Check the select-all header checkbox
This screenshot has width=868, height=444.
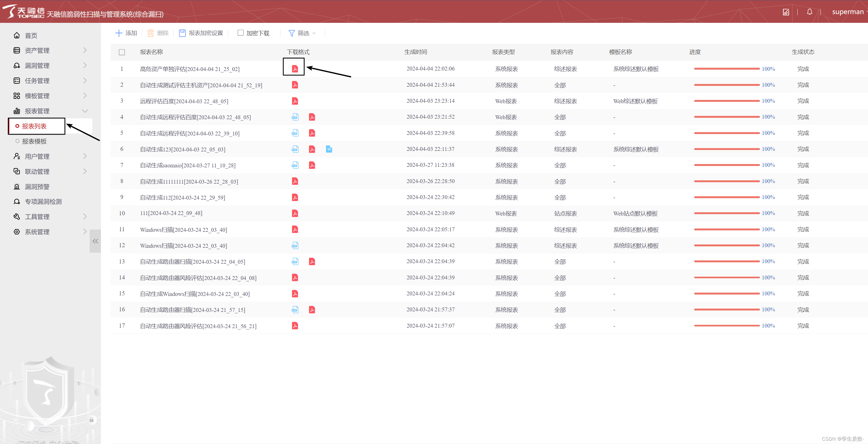pos(122,52)
